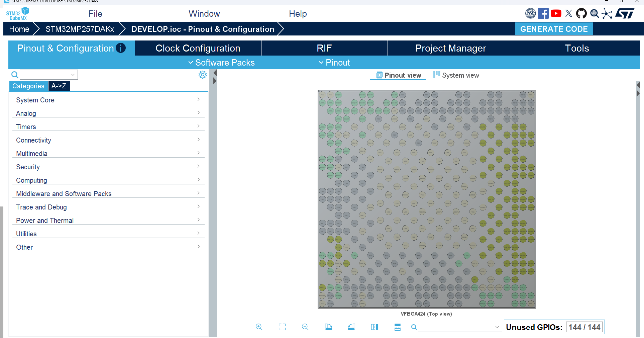The width and height of the screenshot is (644, 338).
Task: Open the ST community network icon
Action: 607,13
